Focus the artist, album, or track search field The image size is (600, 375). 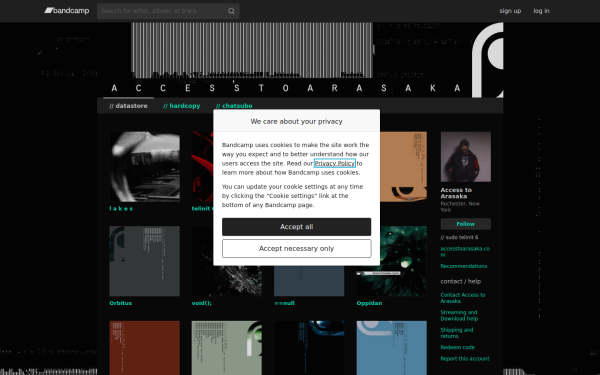(168, 11)
